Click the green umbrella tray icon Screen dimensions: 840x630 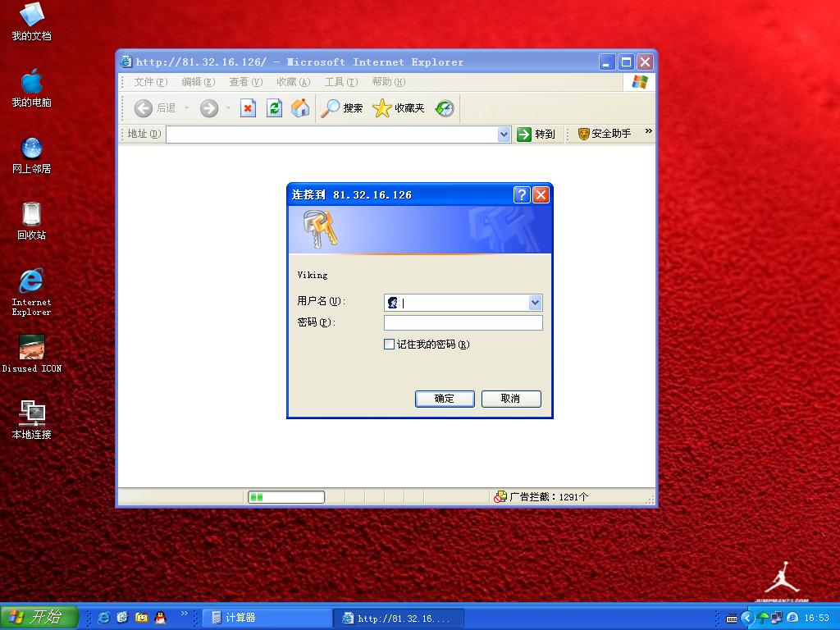(x=762, y=619)
